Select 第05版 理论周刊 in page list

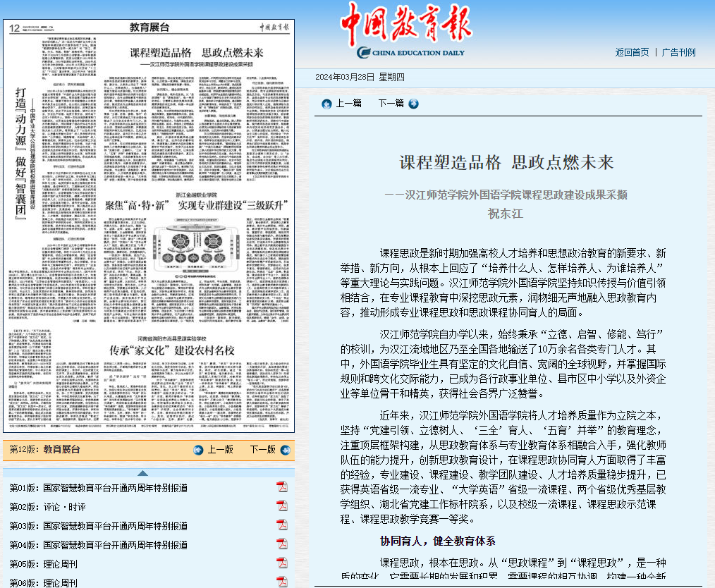[x=44, y=564]
